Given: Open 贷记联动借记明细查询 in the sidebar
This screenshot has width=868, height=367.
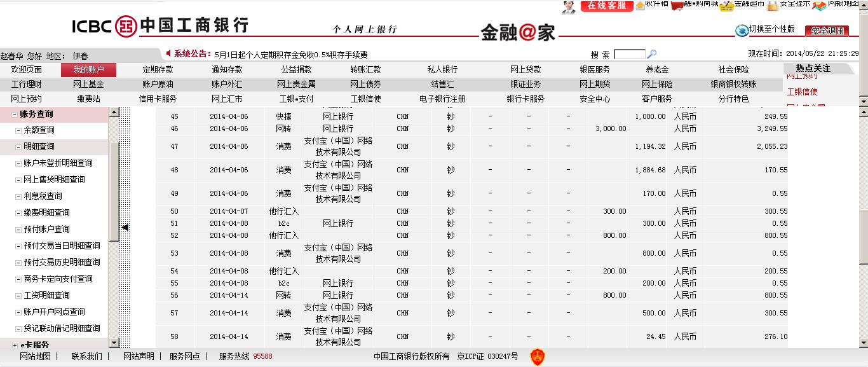Looking at the screenshot, I should 62,328.
